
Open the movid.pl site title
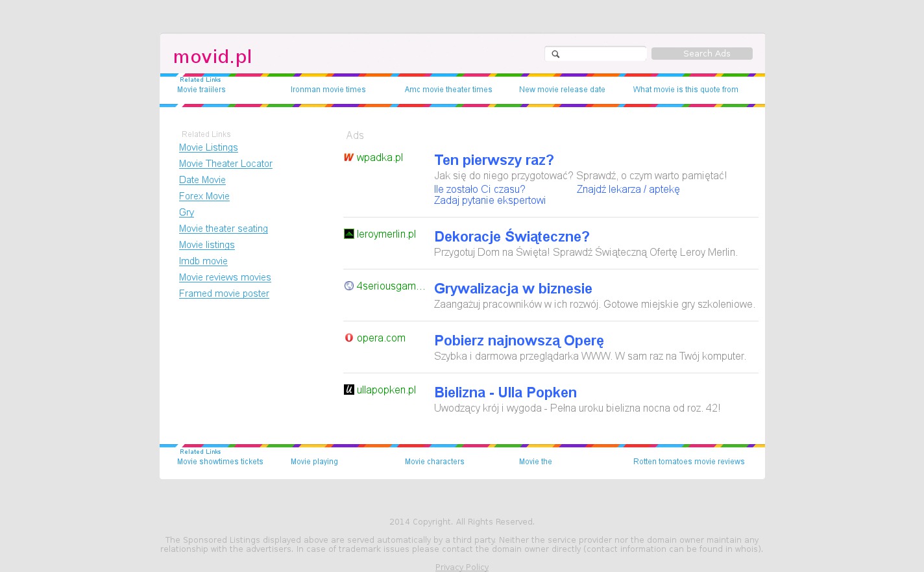pyautogui.click(x=212, y=57)
